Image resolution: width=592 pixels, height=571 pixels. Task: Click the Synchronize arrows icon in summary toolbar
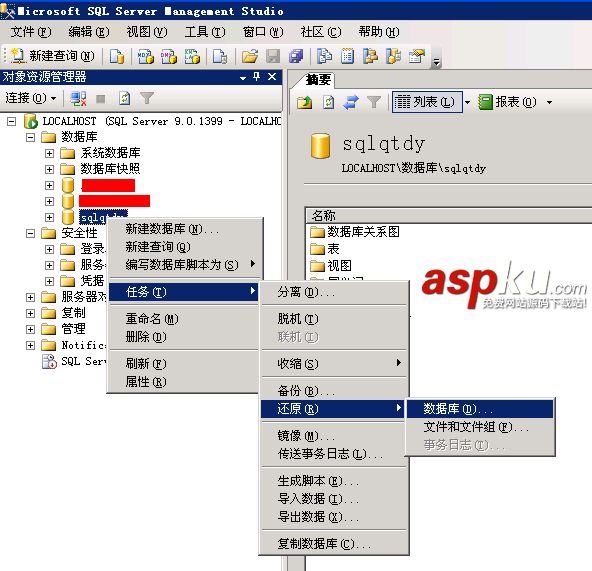pyautogui.click(x=351, y=102)
